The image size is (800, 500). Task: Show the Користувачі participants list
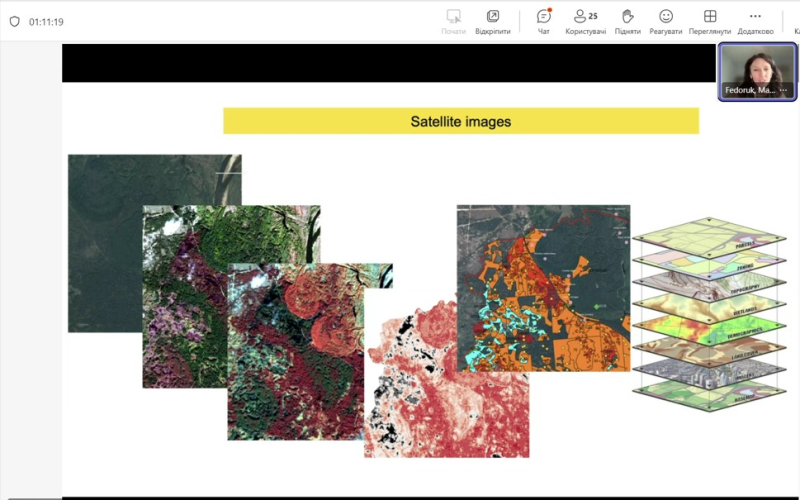585,21
